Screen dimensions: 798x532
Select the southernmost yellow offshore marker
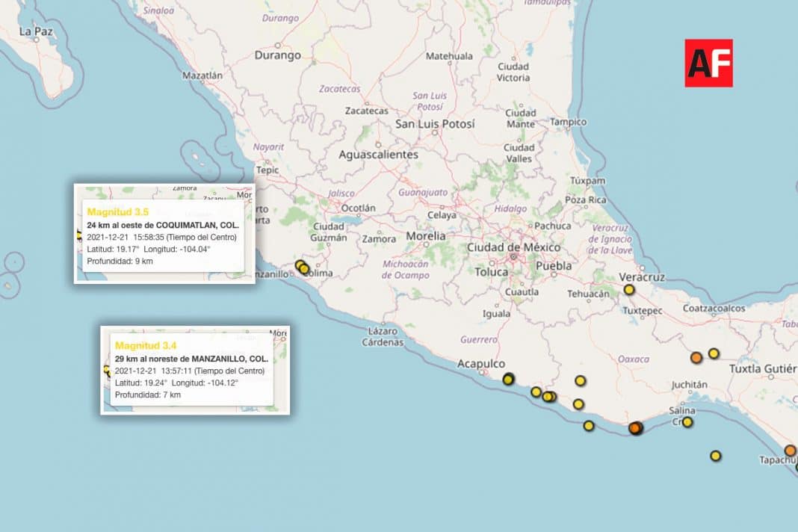click(x=716, y=456)
